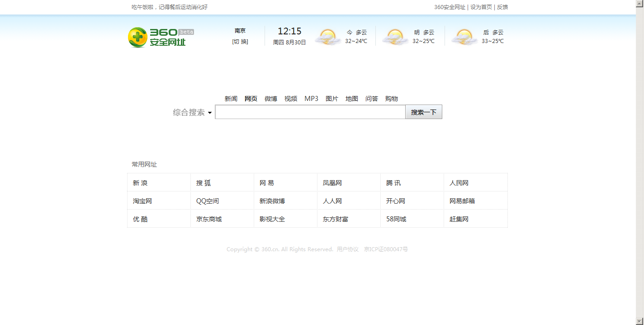Open the 赶集网 site link
The image size is (644, 325).
click(x=459, y=219)
